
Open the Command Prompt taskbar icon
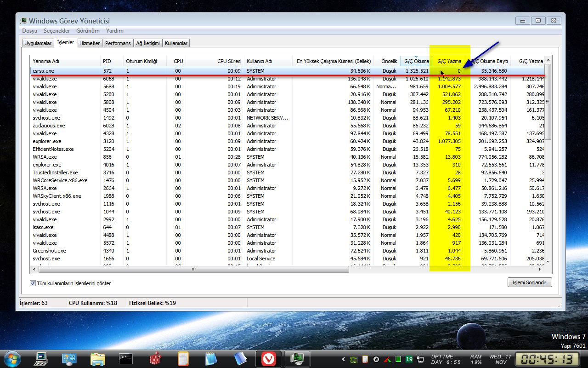(126, 359)
